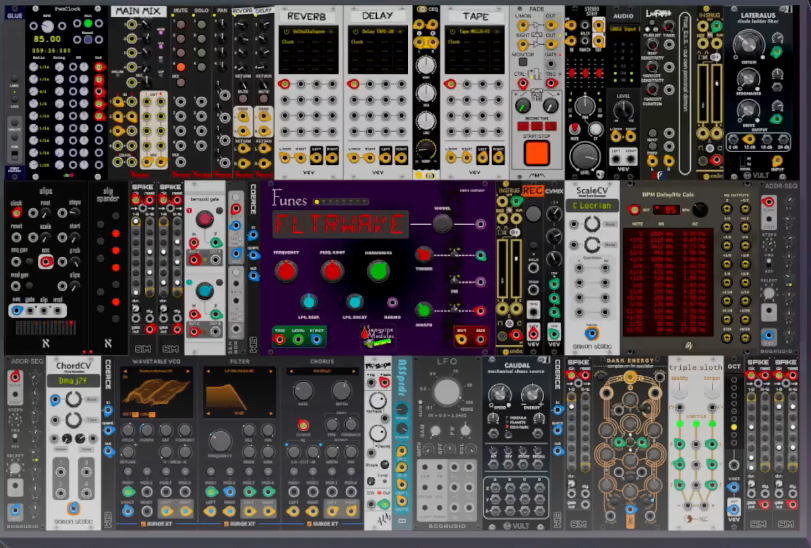Click the power icon in the DELAY host

click(x=356, y=32)
